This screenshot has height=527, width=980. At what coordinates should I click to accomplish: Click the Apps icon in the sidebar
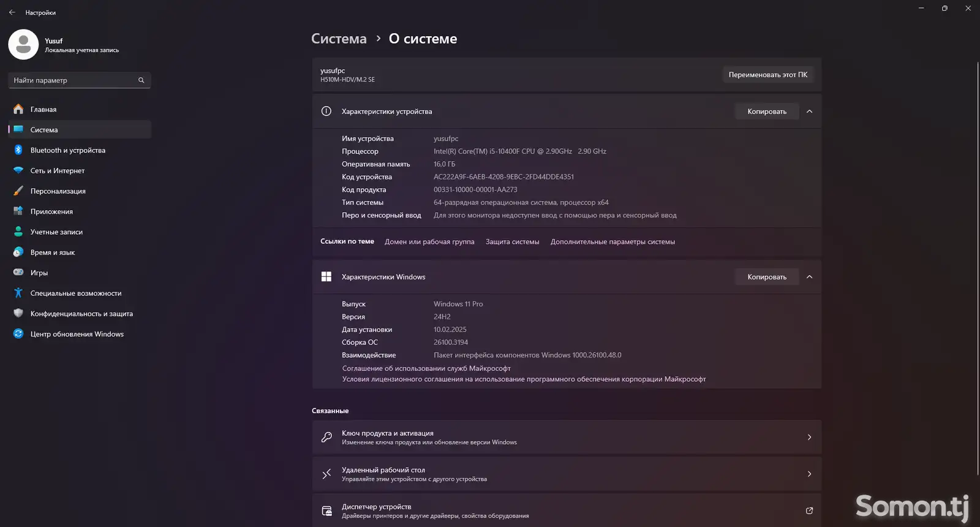(x=18, y=211)
